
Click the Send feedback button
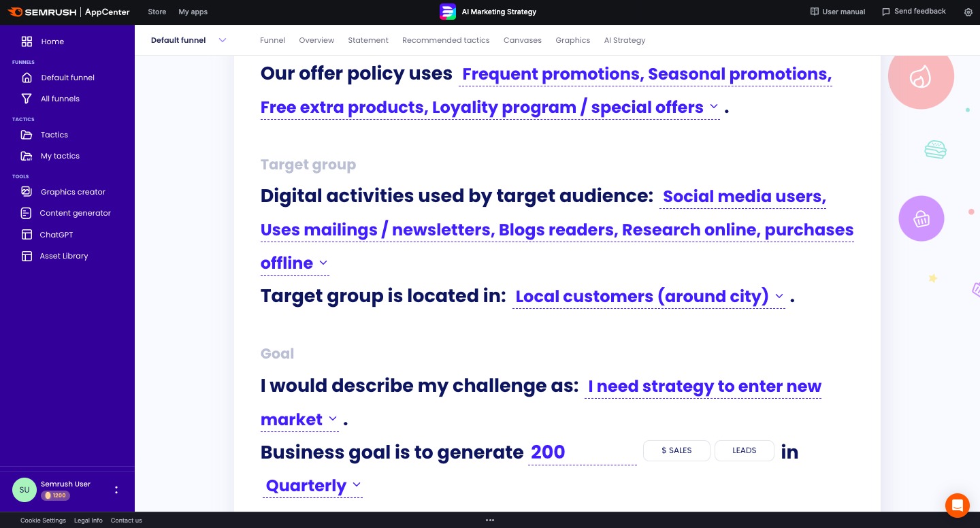click(x=913, y=12)
